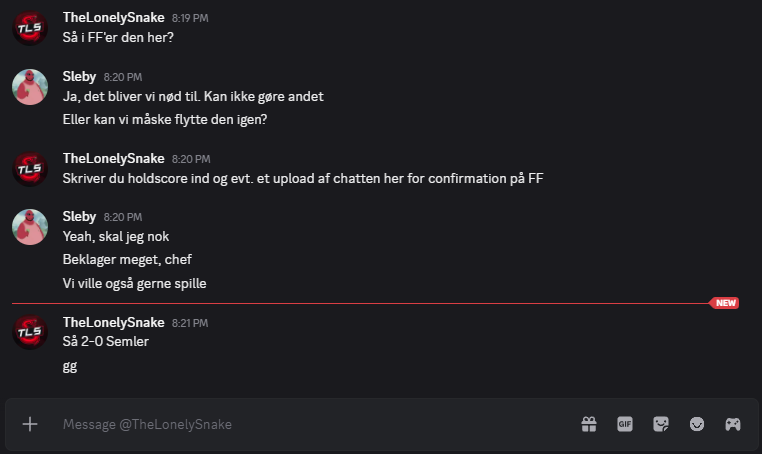Select the "gg" message
This screenshot has width=762, height=454.
tap(70, 366)
